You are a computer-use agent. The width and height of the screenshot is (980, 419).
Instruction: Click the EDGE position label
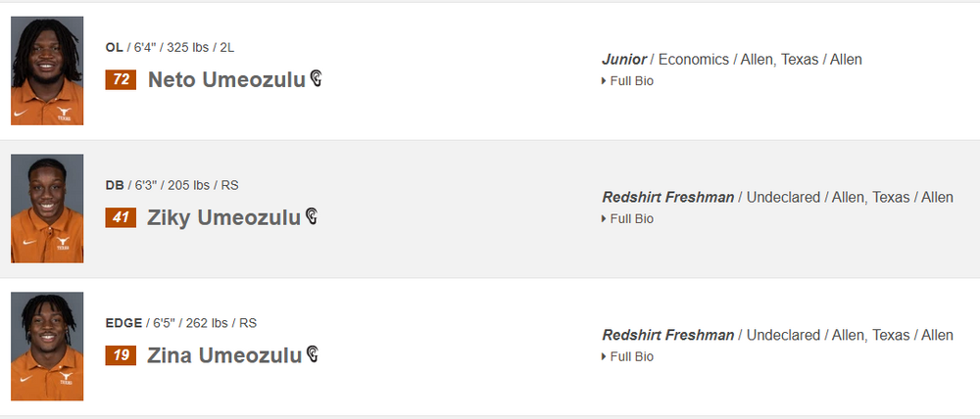123,322
